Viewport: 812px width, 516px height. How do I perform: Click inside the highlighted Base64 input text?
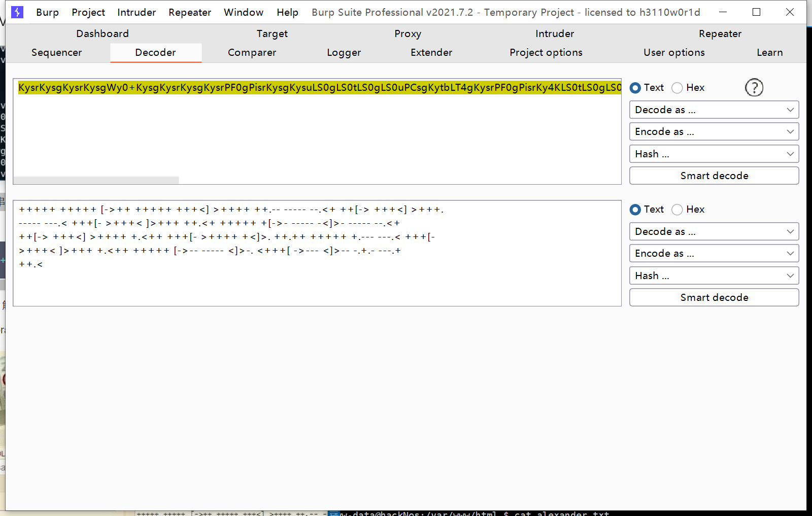pos(320,88)
